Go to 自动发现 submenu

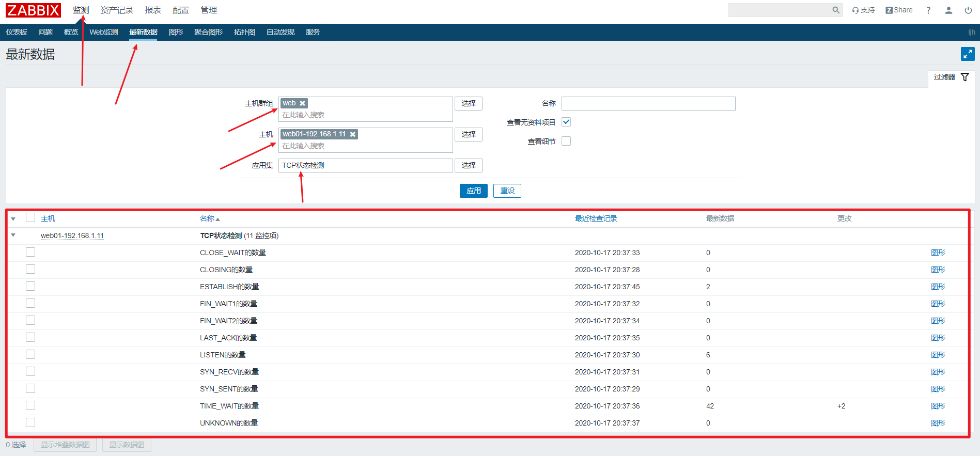[281, 32]
